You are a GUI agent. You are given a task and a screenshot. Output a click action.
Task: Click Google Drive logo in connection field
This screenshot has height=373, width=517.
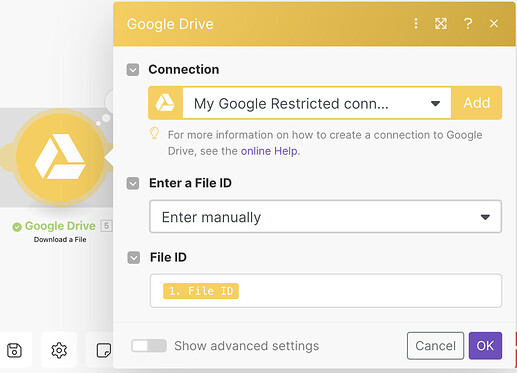[165, 103]
